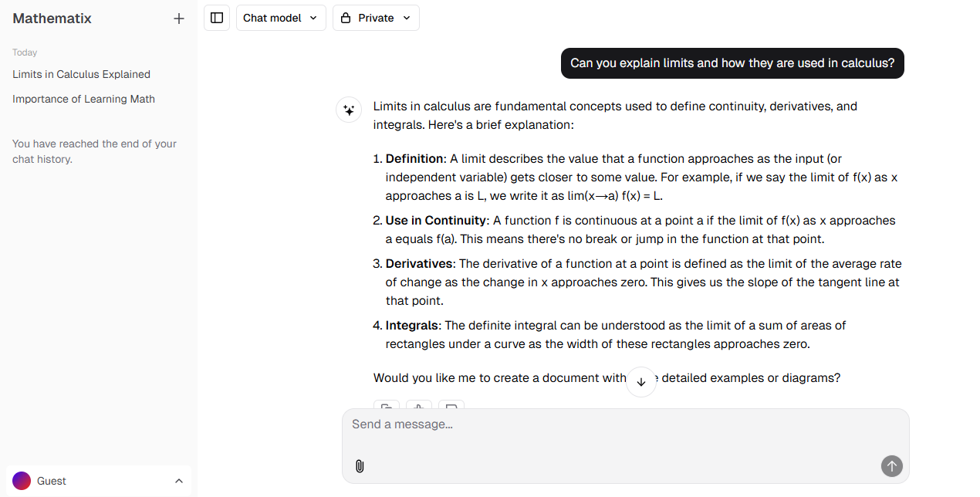This screenshot has width=980, height=497.
Task: Click the Guest gradient avatar circle
Action: tap(22, 481)
